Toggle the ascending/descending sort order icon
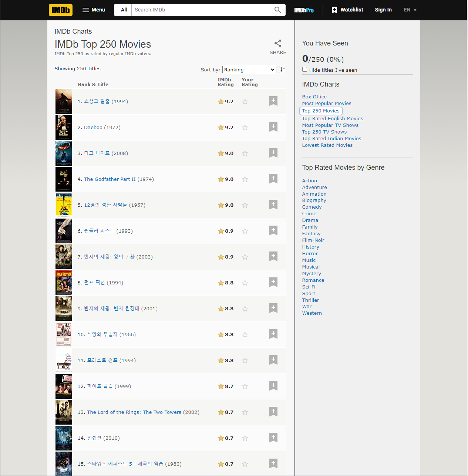Screen dimensions: 468x476 tap(283, 70)
